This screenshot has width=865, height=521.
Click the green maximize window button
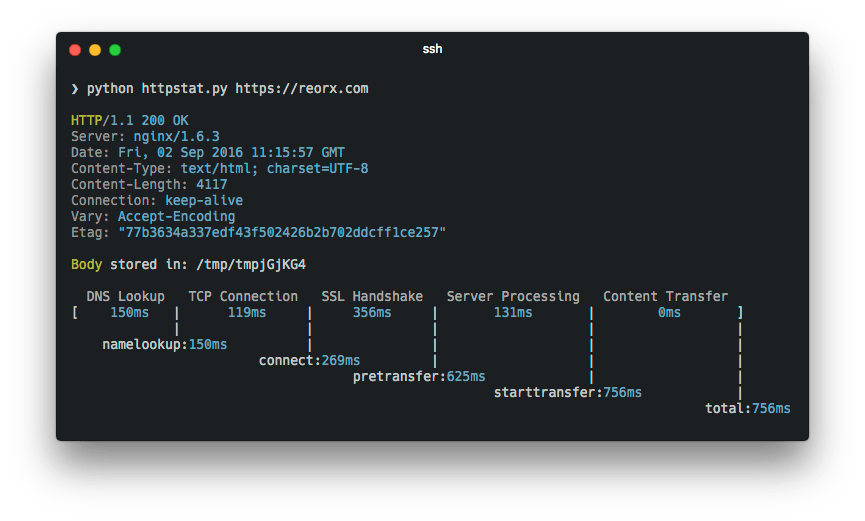115,50
